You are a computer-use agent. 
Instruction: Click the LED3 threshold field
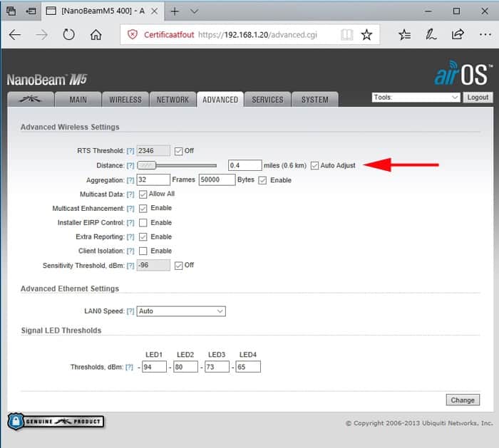tap(217, 367)
